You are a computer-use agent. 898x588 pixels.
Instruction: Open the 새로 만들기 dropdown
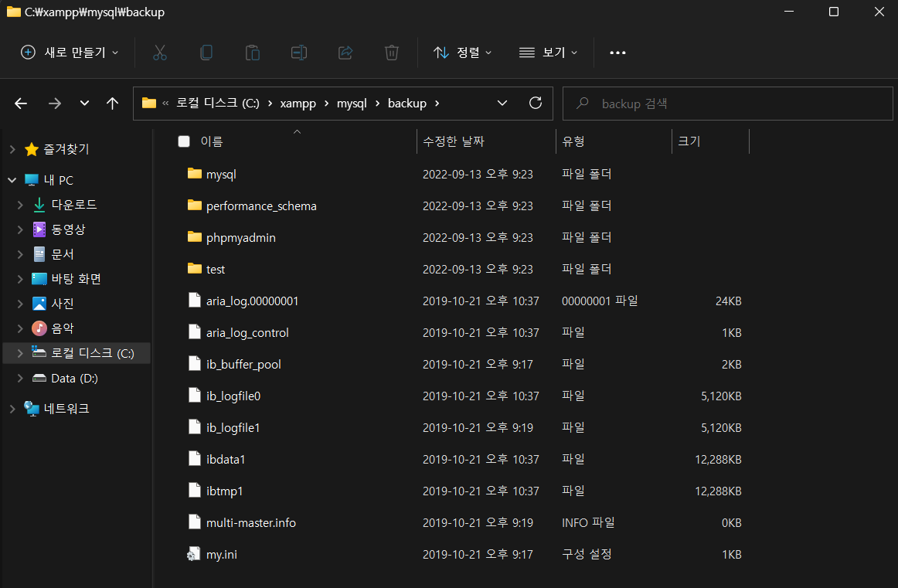70,53
